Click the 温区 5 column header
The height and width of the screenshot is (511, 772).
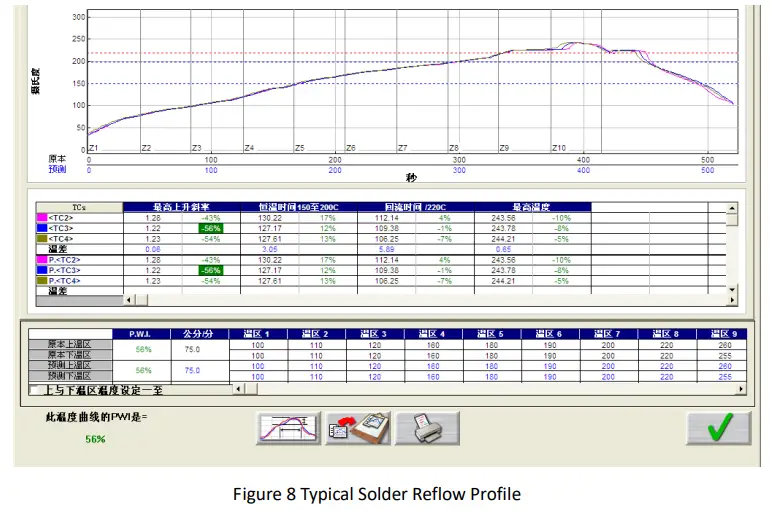click(491, 334)
